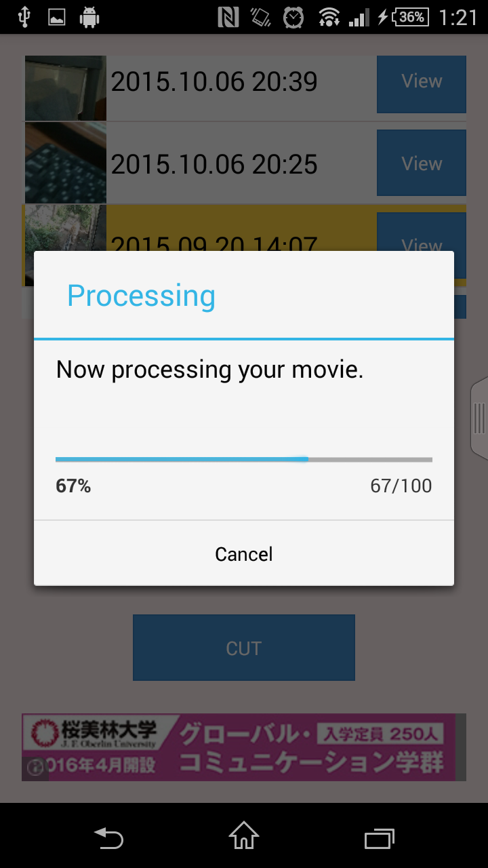The height and width of the screenshot is (868, 488).
Task: Select the 2015.10.06 20:39 video thumbnail
Action: 66,88
